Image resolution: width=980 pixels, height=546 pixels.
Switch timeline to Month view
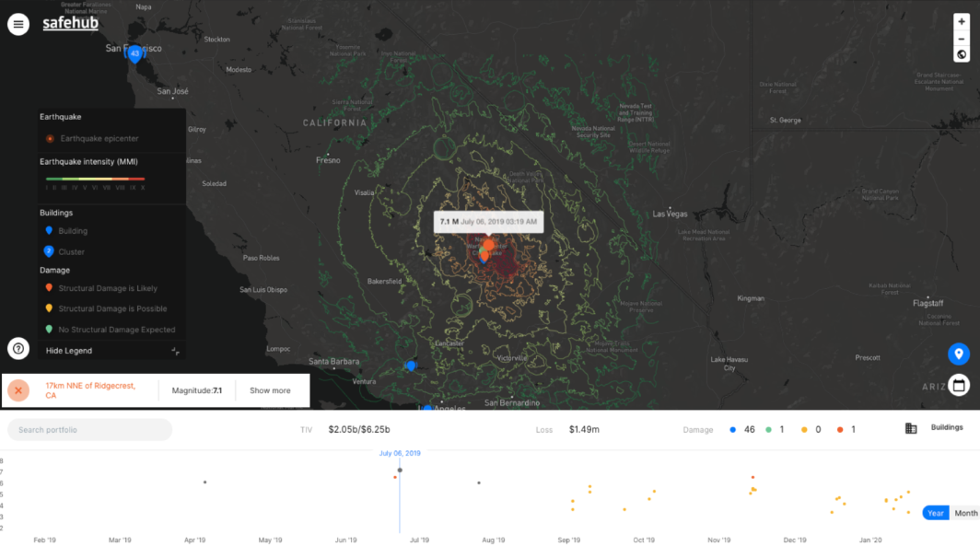click(x=966, y=513)
